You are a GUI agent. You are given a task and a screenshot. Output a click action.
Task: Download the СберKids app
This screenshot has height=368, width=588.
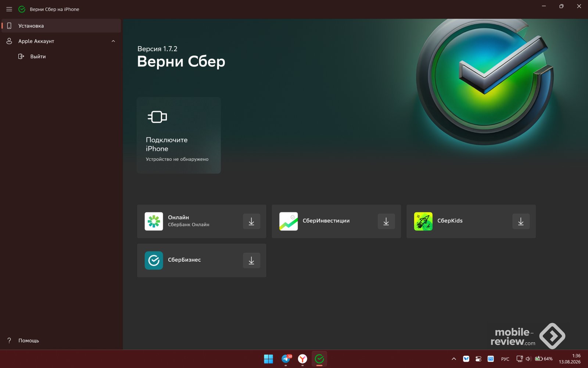click(521, 221)
